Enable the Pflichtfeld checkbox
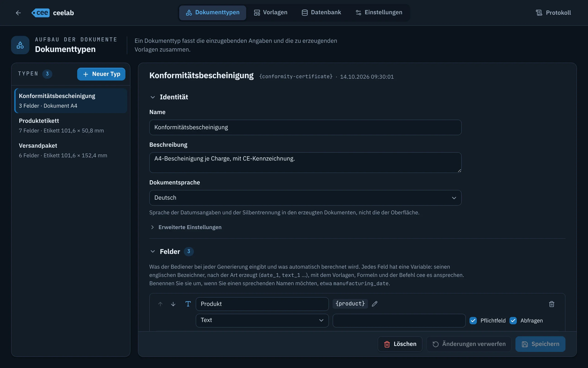Screen dimensions: 588x368 click(473, 321)
